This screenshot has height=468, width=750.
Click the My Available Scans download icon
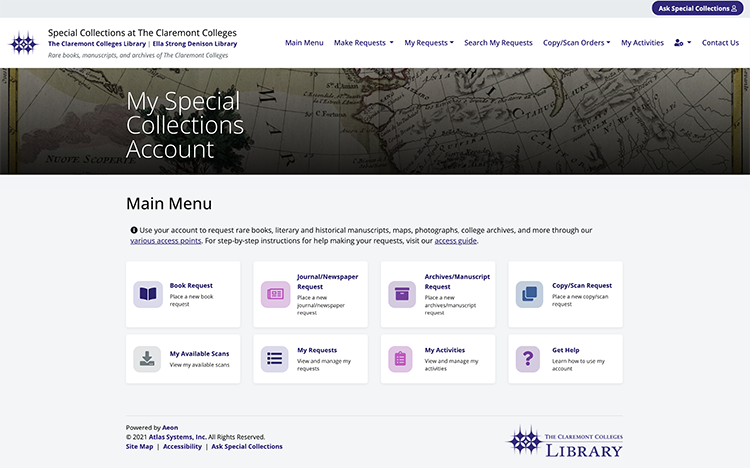[148, 359]
